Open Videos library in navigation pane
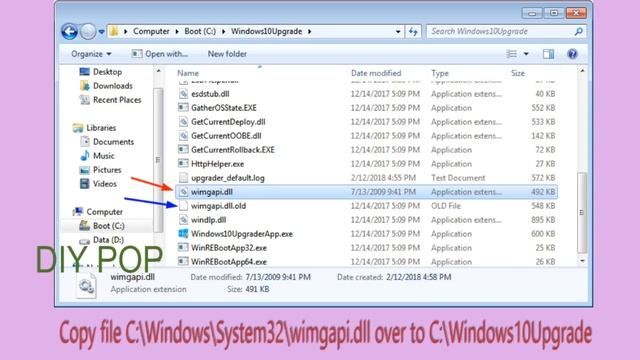The height and width of the screenshot is (360, 640). 98,184
